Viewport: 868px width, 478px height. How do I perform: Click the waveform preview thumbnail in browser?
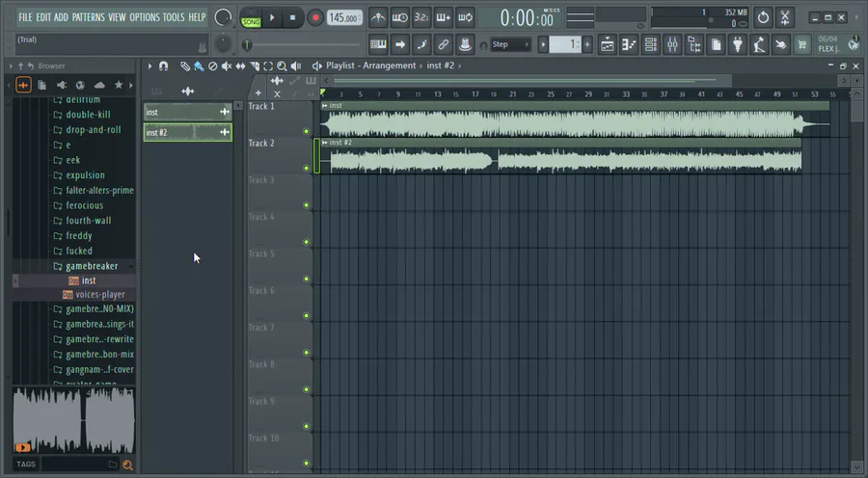click(73, 420)
